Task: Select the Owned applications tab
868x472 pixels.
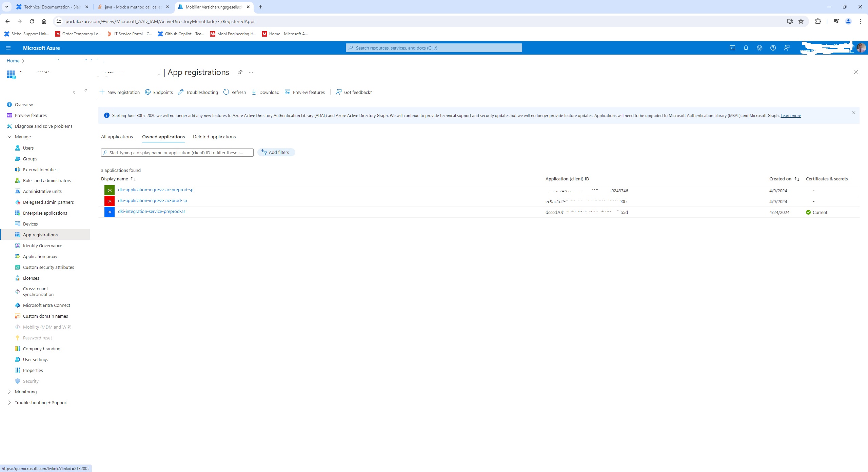Action: pyautogui.click(x=163, y=137)
